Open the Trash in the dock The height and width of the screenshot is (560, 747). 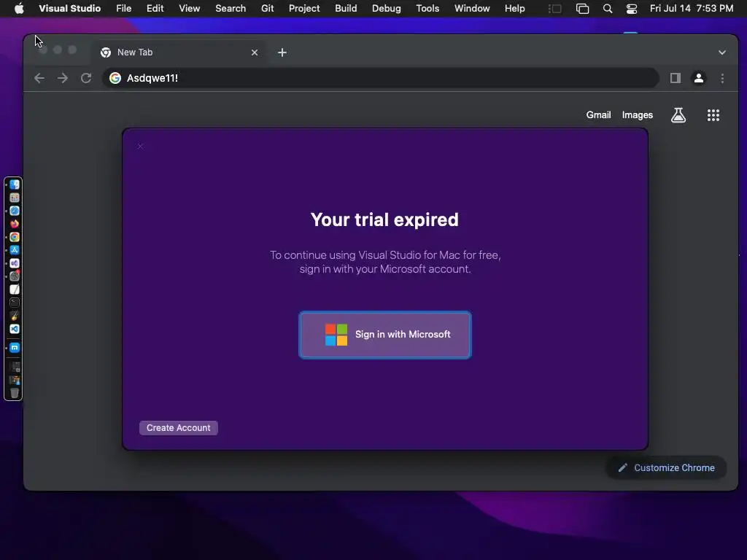click(15, 393)
